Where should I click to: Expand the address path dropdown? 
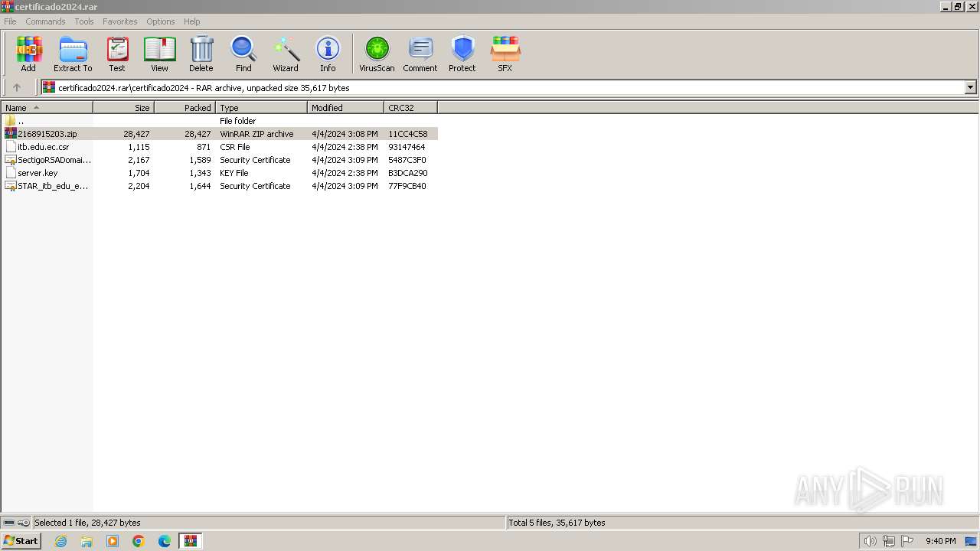(971, 87)
